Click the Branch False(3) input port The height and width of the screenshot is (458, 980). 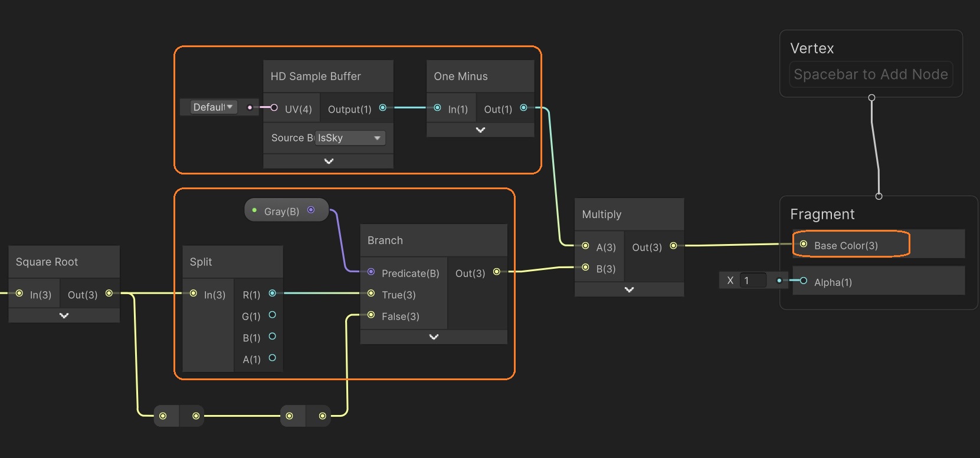[x=371, y=315]
